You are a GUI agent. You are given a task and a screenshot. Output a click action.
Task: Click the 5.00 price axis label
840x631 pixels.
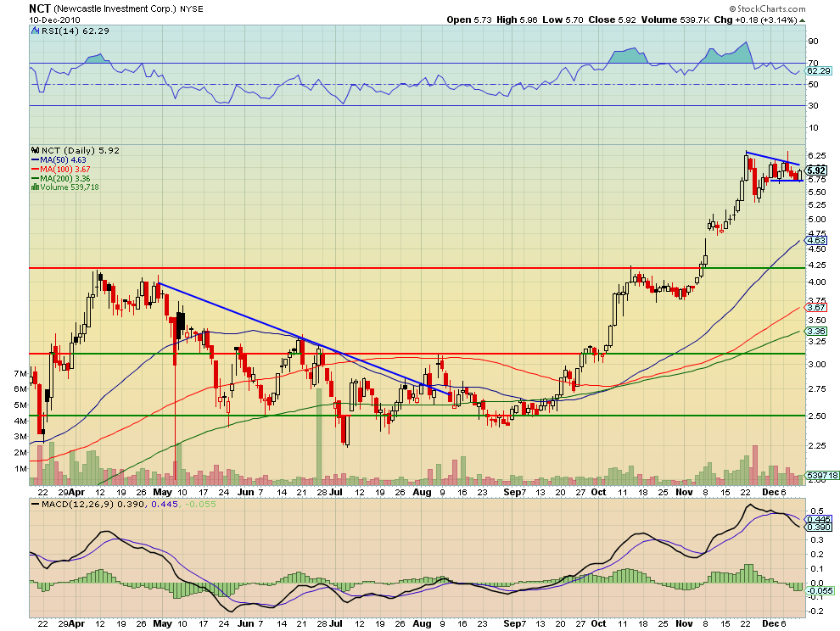(x=816, y=219)
